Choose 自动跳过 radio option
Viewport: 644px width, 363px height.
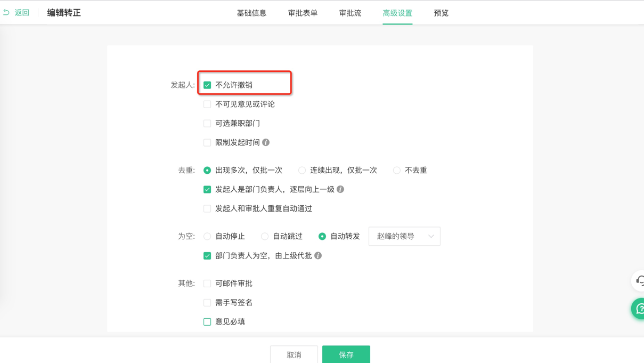pyautogui.click(x=265, y=237)
